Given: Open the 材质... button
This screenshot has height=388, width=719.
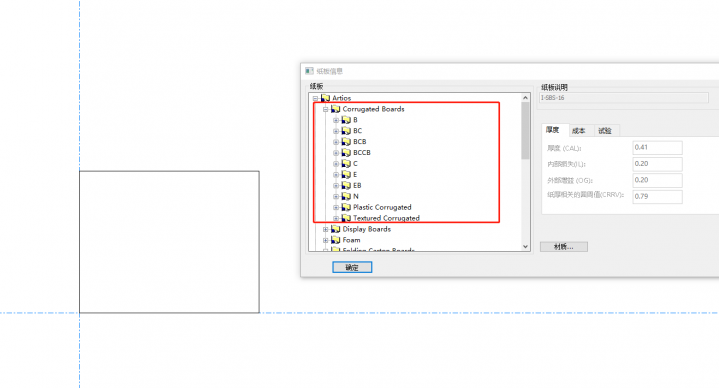Looking at the screenshot, I should coord(564,247).
